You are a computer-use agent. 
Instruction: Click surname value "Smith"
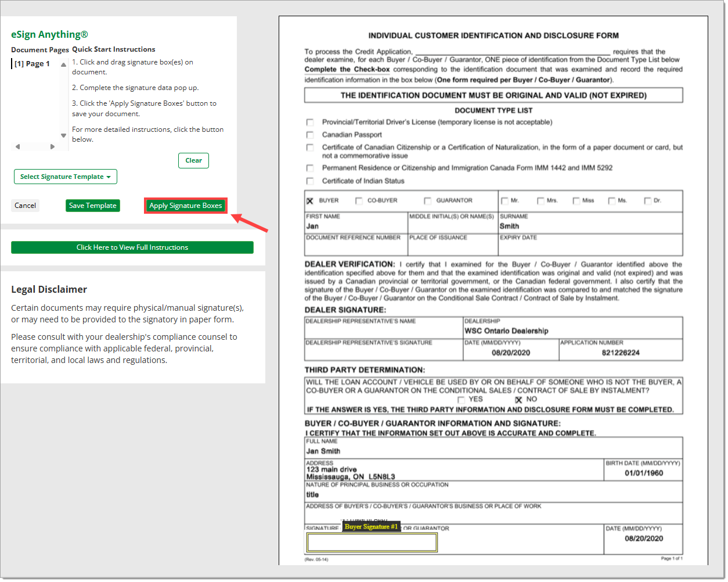click(x=509, y=227)
